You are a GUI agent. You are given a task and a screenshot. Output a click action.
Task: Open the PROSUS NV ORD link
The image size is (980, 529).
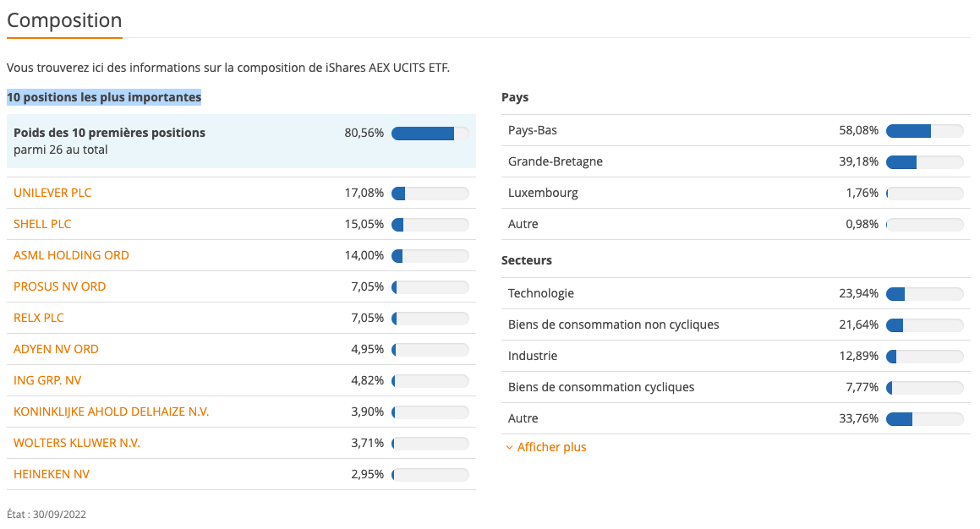[x=59, y=286]
